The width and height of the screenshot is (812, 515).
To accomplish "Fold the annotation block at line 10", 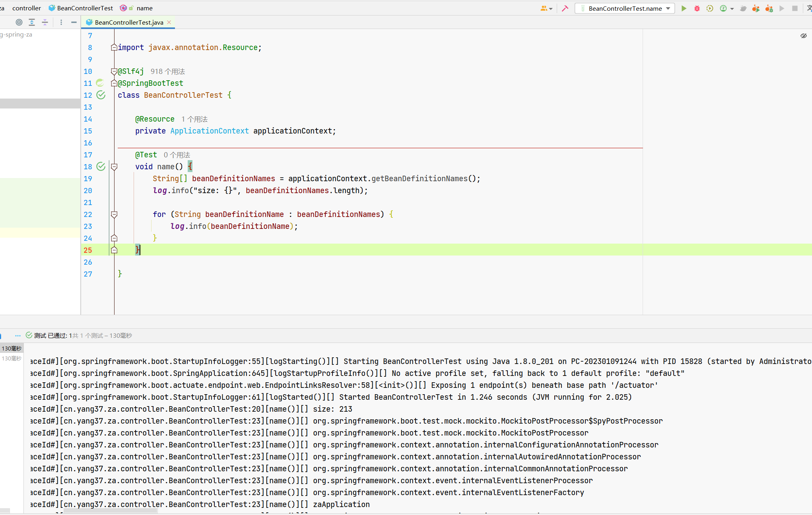I will click(114, 72).
